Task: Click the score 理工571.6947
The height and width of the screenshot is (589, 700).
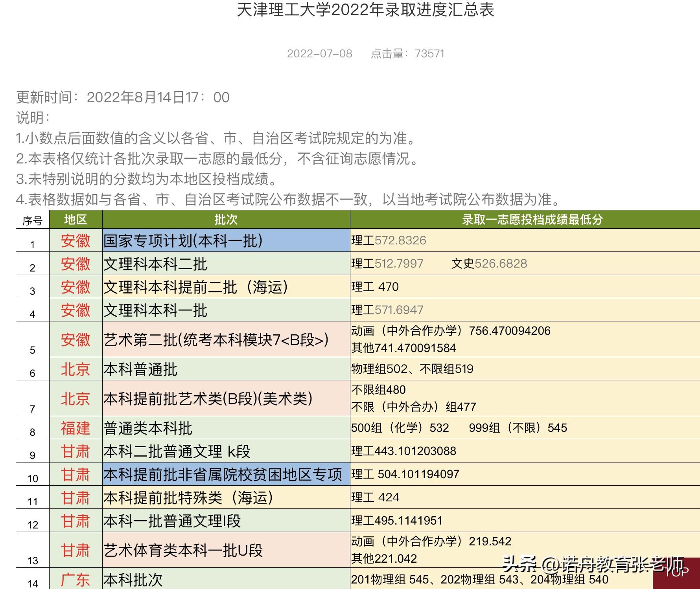Action: pos(387,310)
